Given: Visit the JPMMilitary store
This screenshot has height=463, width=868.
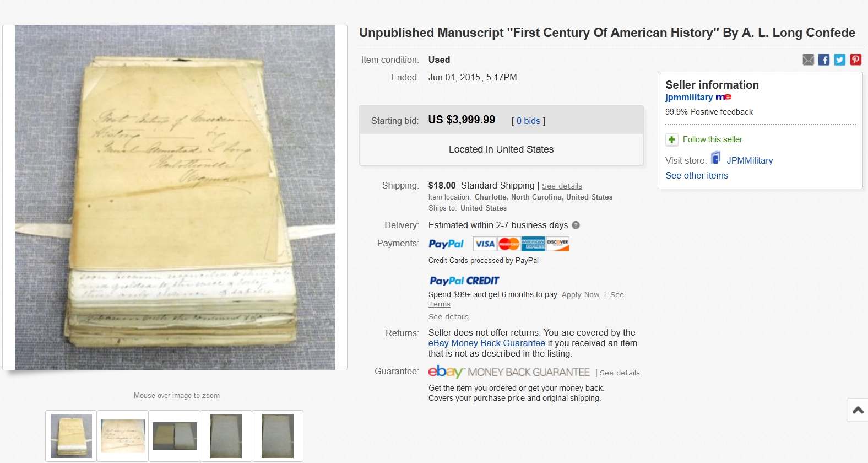Looking at the screenshot, I should [x=750, y=160].
